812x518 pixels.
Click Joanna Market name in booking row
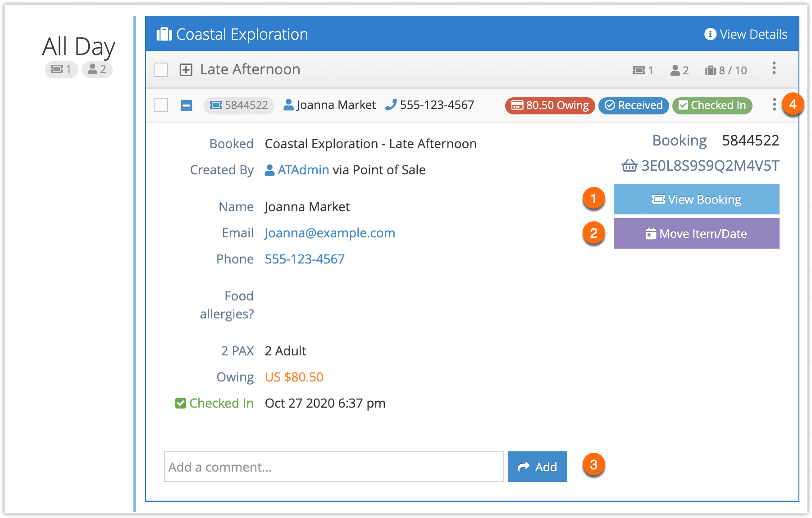coord(336,105)
